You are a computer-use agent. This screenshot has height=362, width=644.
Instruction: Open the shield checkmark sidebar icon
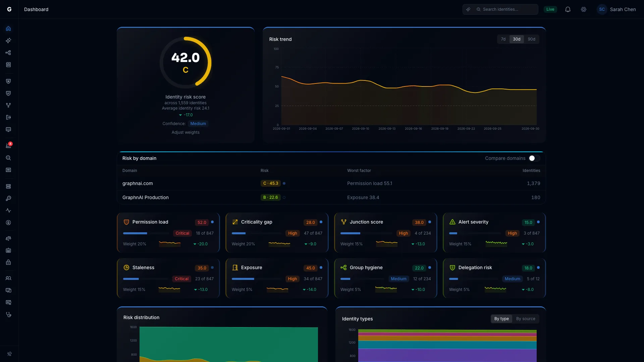[8, 93]
